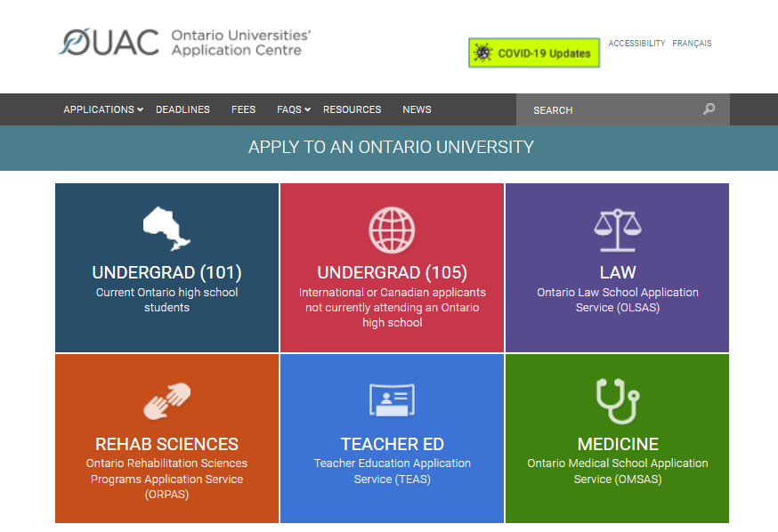Click the stethoscope icon for Medicine
This screenshot has height=532, width=778.
click(618, 401)
